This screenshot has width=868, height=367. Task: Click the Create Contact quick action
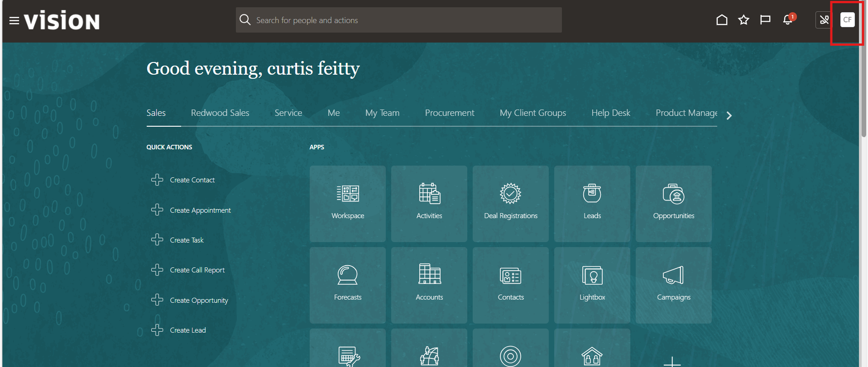click(192, 180)
